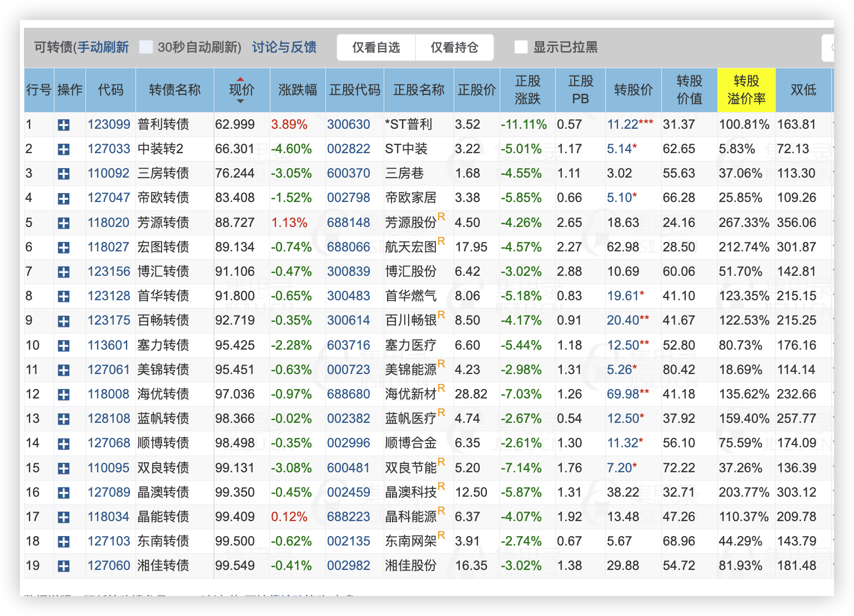
Task: Sort by 转股价值 column header
Action: click(x=689, y=90)
